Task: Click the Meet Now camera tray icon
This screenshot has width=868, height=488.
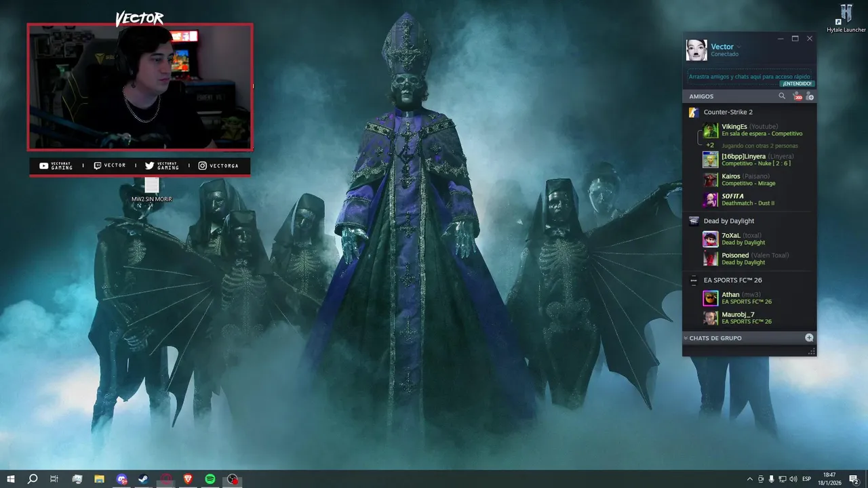Action: pyautogui.click(x=760, y=479)
